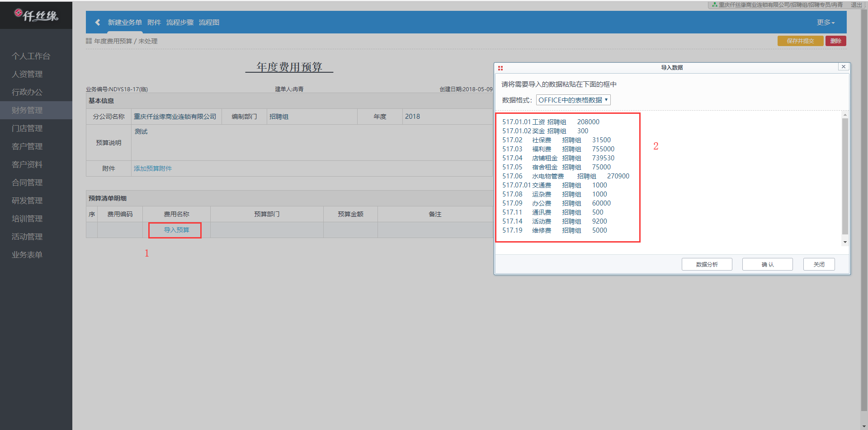Click the 仟丝缘 logo in sidebar
The width and height of the screenshot is (868, 430).
36,15
